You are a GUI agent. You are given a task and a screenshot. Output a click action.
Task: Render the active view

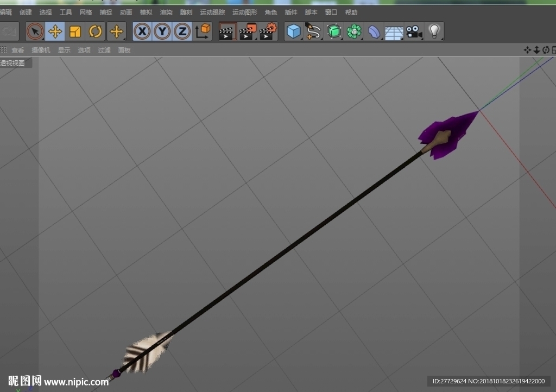pos(228,31)
